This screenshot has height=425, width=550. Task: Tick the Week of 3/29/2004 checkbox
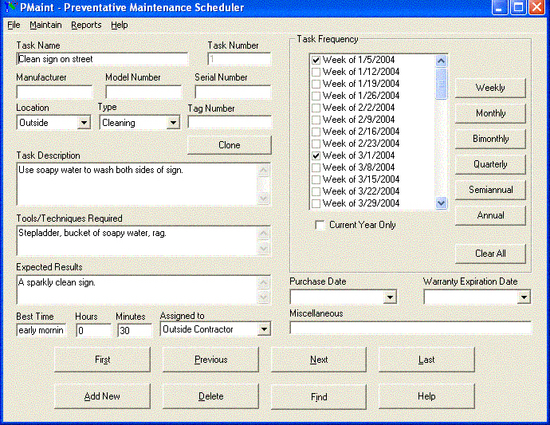click(x=316, y=203)
